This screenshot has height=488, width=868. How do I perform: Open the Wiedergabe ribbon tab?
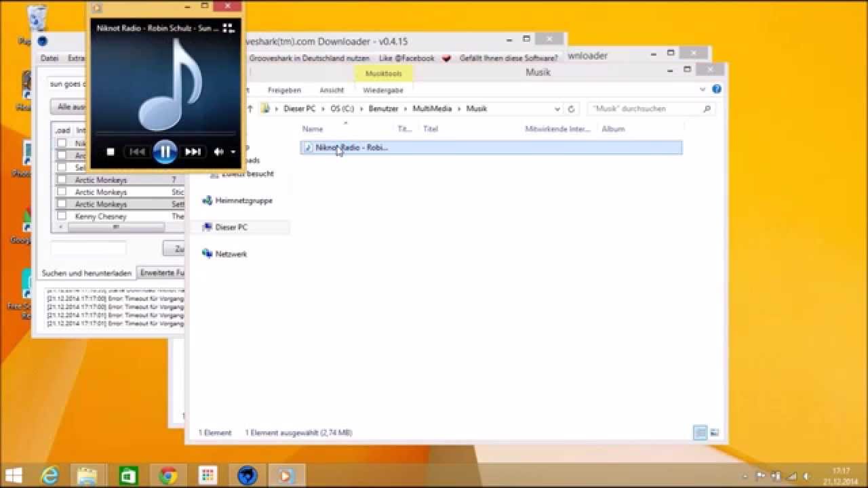(383, 90)
